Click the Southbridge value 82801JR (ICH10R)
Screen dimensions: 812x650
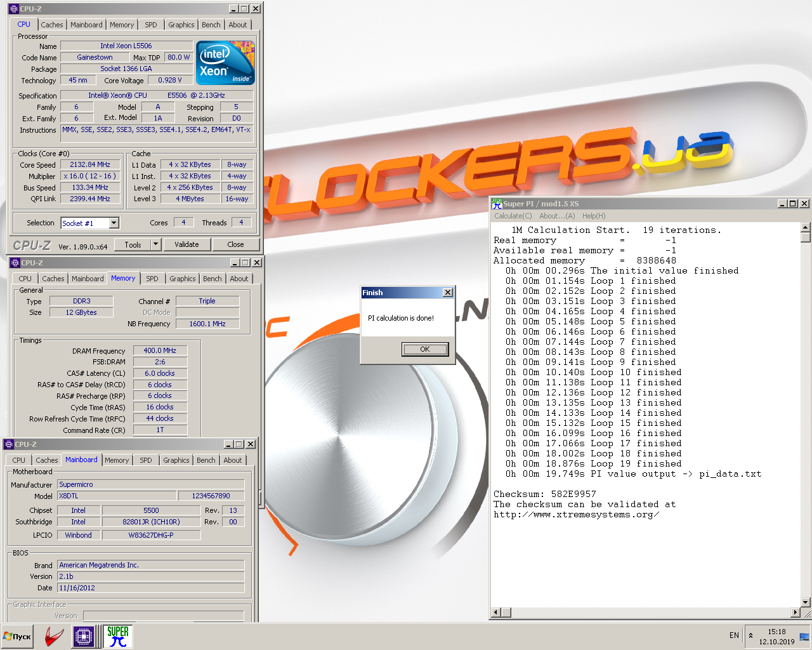tap(151, 522)
